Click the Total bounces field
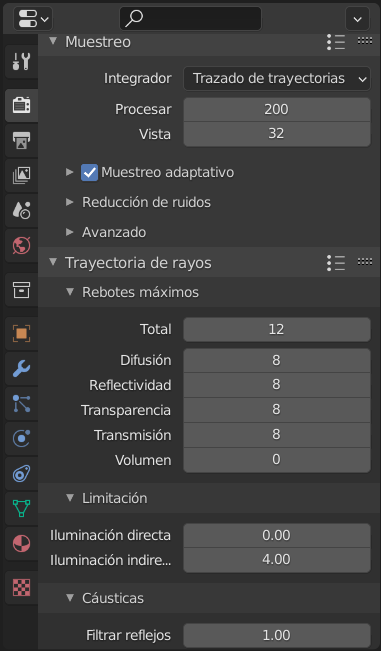This screenshot has width=381, height=651. click(x=277, y=330)
